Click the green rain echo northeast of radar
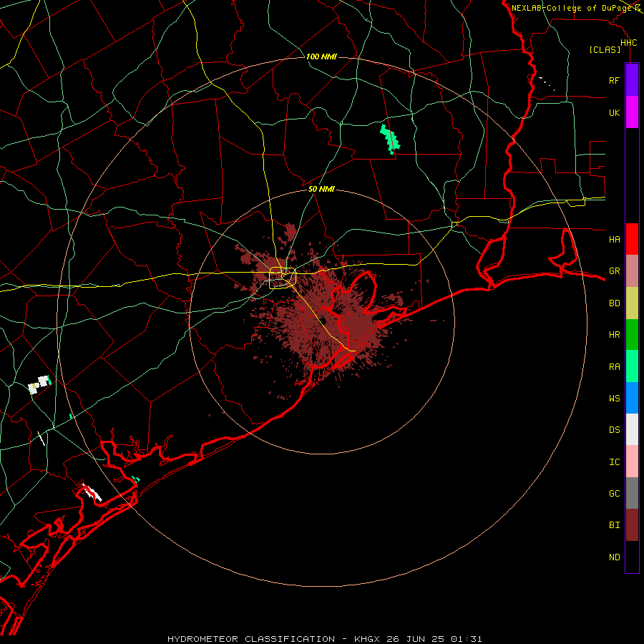The image size is (644, 644). click(390, 140)
